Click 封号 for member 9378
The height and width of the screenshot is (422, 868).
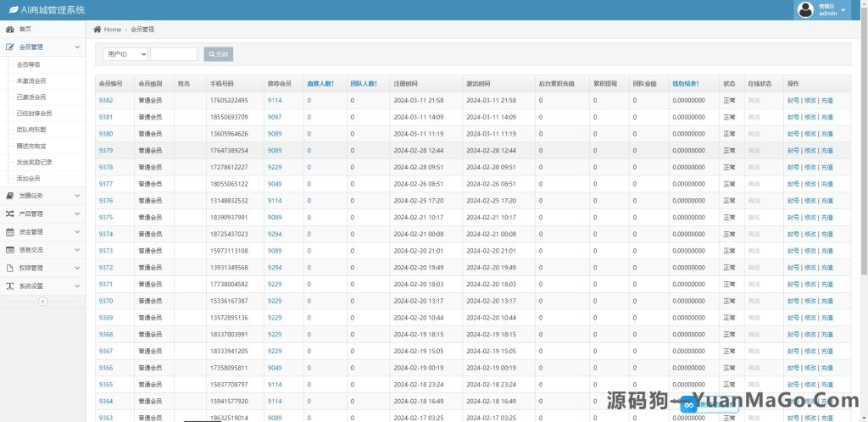(x=793, y=167)
